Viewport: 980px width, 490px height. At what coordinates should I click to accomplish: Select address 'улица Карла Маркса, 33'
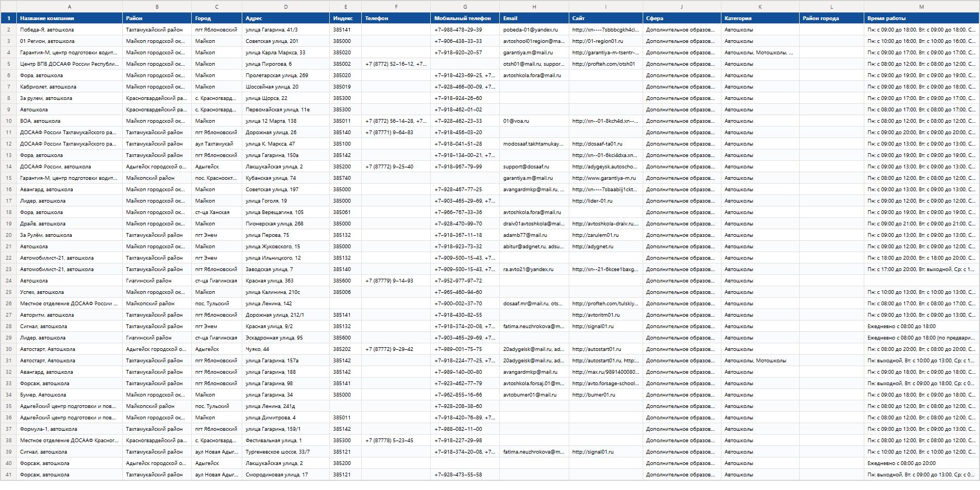[x=286, y=52]
